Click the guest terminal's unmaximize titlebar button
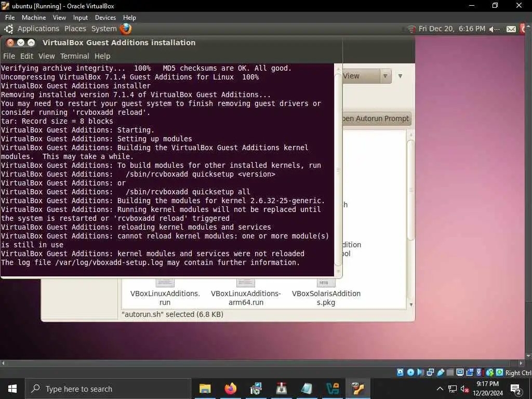 (31, 43)
